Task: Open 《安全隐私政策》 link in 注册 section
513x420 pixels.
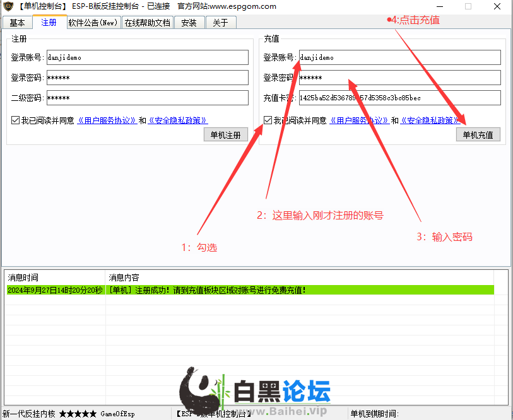Action: click(178, 120)
